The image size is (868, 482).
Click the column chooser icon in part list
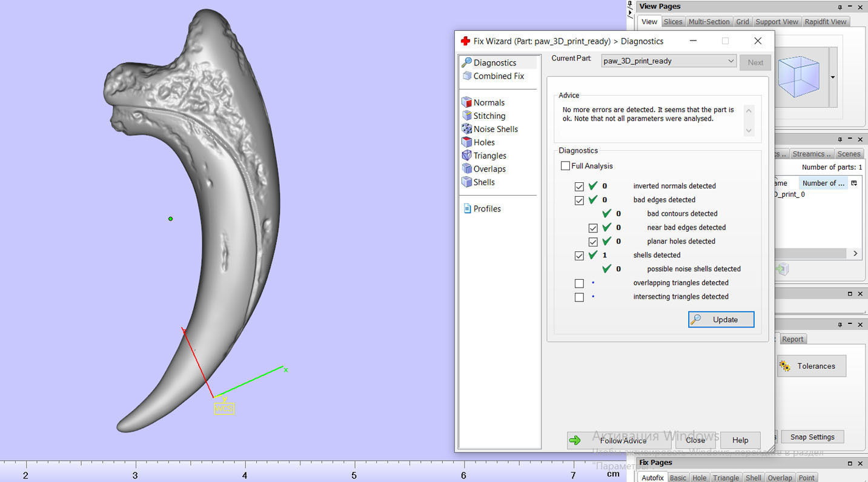click(x=854, y=183)
